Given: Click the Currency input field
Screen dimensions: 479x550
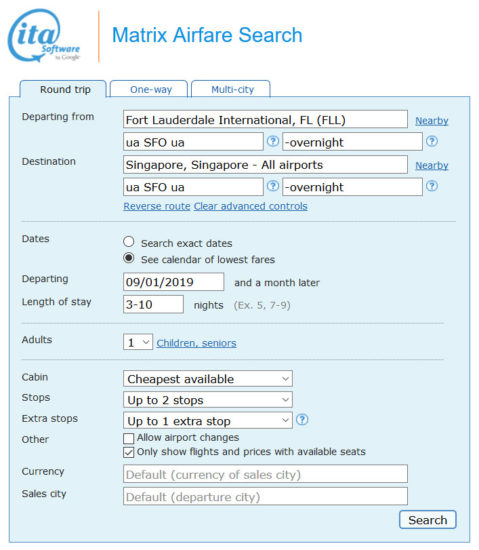Looking at the screenshot, I should click(x=265, y=474).
